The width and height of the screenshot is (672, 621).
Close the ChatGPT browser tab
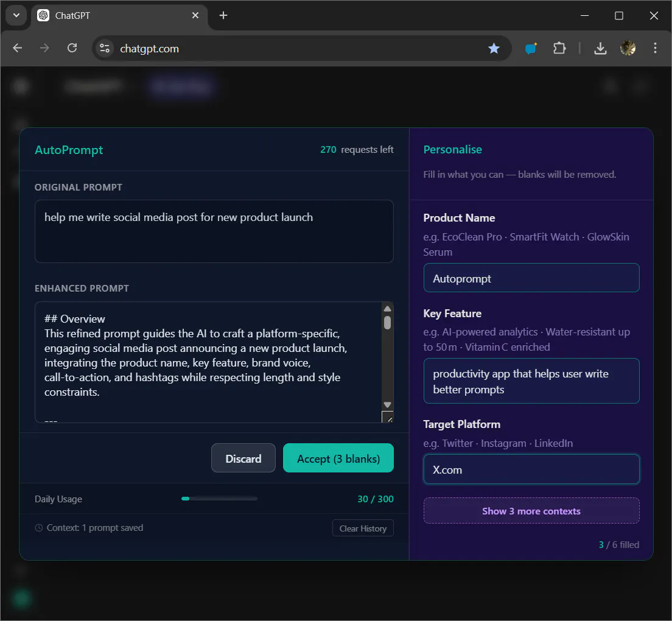pyautogui.click(x=195, y=15)
